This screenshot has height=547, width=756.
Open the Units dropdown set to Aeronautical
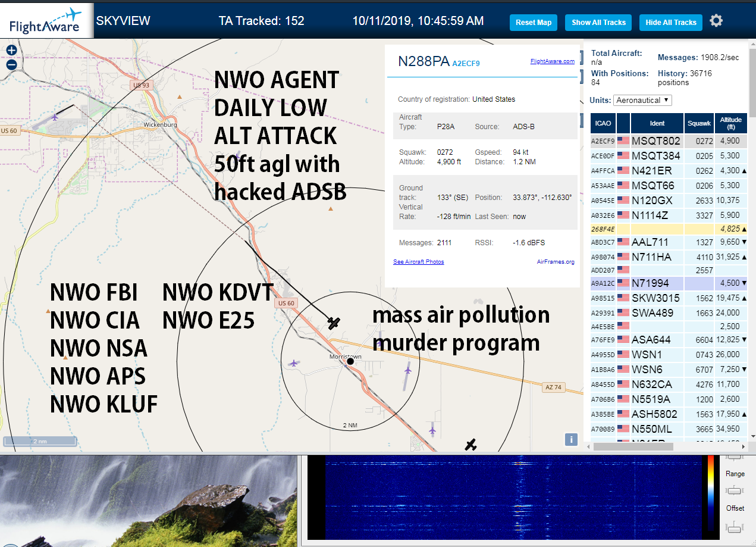coord(642,101)
